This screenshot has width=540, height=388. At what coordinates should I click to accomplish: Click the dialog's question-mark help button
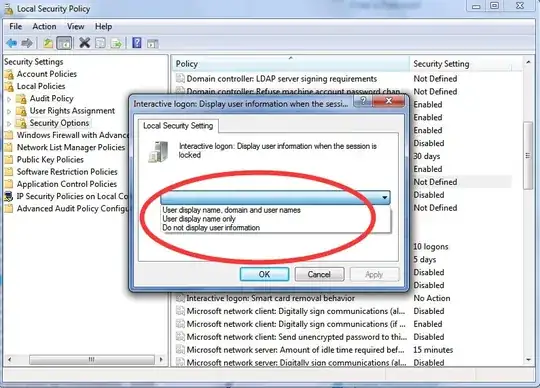click(x=363, y=101)
